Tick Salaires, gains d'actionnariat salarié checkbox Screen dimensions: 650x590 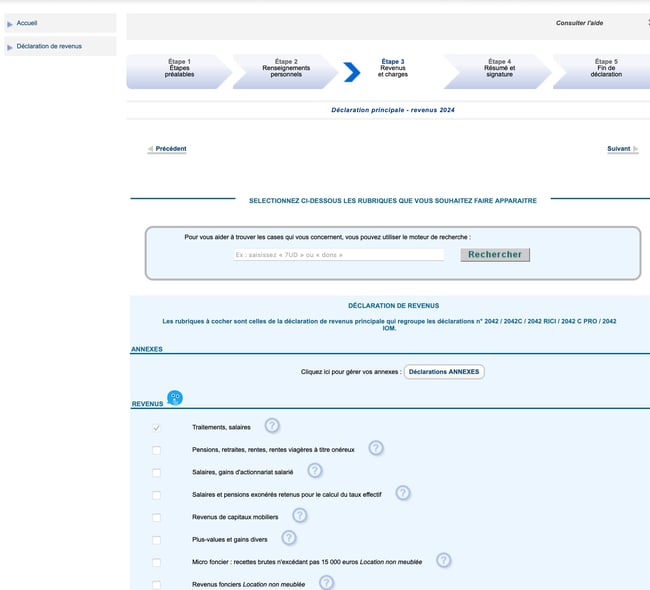pyautogui.click(x=156, y=473)
